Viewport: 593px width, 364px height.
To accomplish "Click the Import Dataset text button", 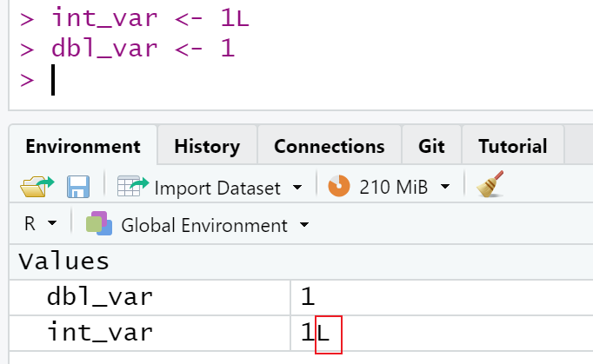I will (217, 188).
